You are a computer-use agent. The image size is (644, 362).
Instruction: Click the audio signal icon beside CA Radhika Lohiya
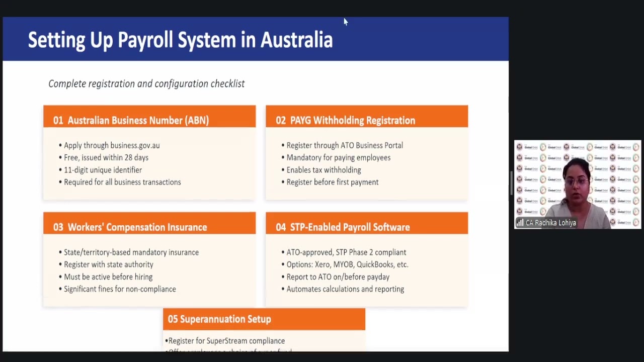(x=520, y=223)
